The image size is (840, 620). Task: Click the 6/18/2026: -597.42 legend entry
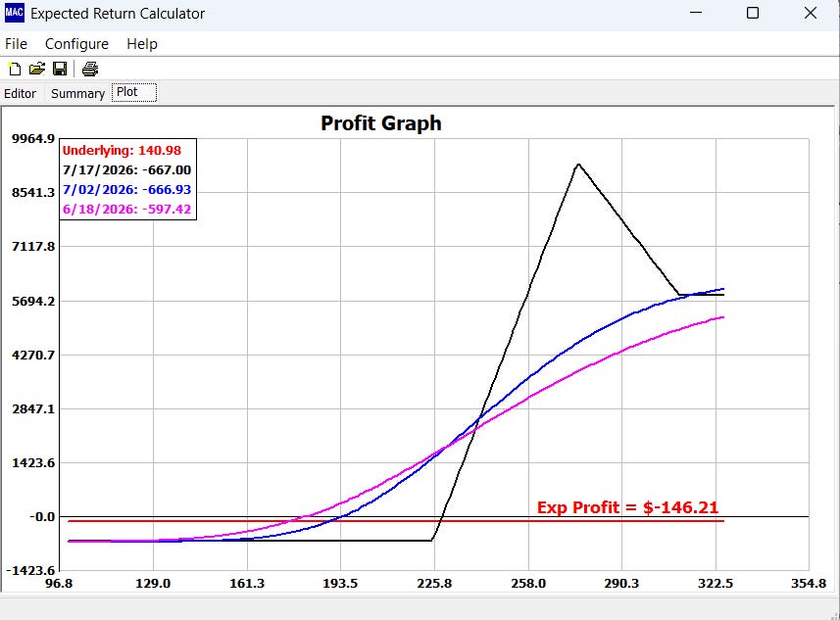(x=127, y=210)
